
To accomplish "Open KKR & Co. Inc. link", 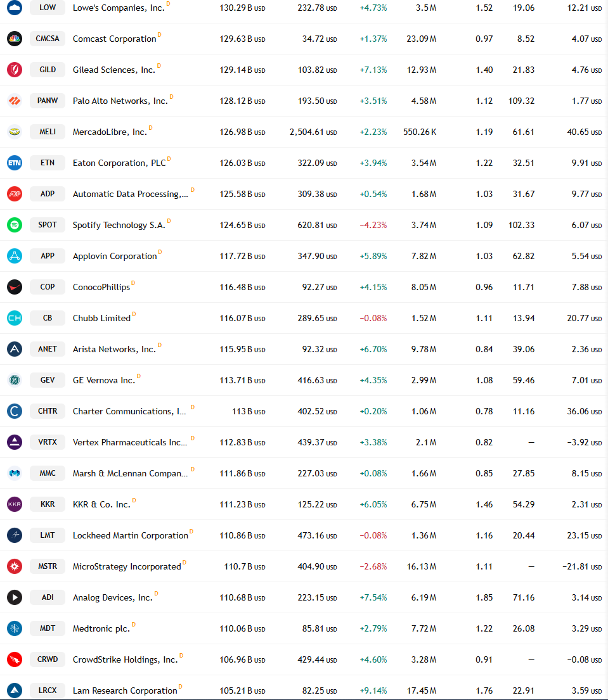I will click(x=101, y=504).
